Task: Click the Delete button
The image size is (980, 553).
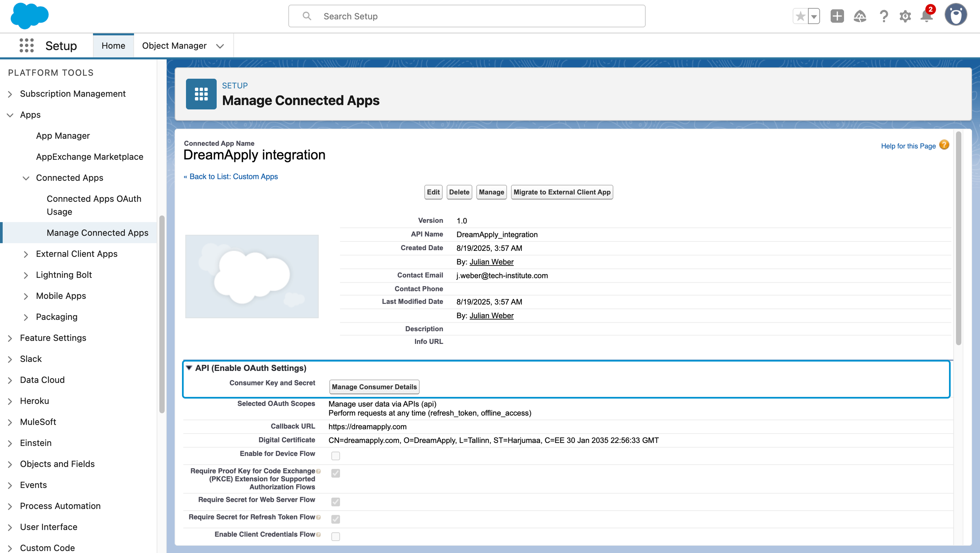Action: [x=459, y=192]
